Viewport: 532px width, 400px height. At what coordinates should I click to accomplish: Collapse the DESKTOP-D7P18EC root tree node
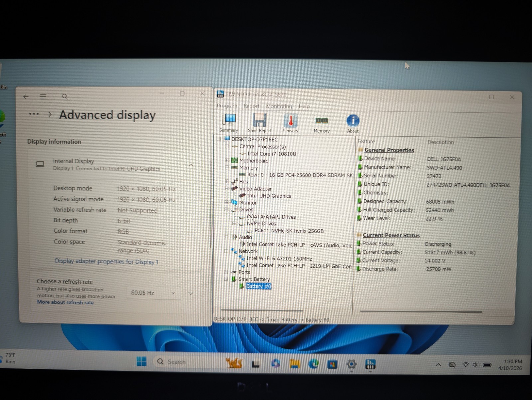218,139
